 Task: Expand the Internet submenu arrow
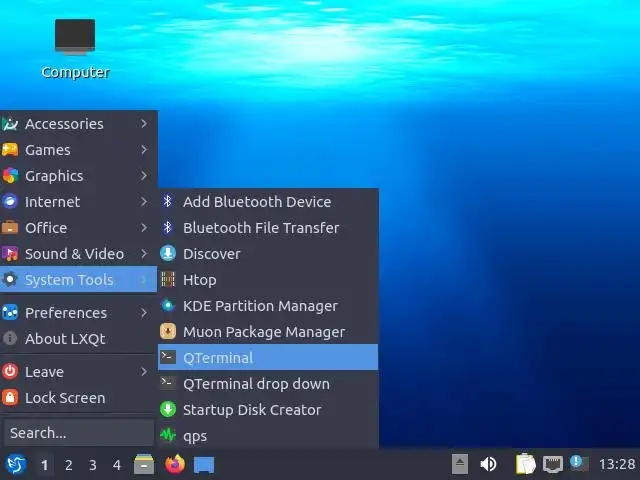144,201
